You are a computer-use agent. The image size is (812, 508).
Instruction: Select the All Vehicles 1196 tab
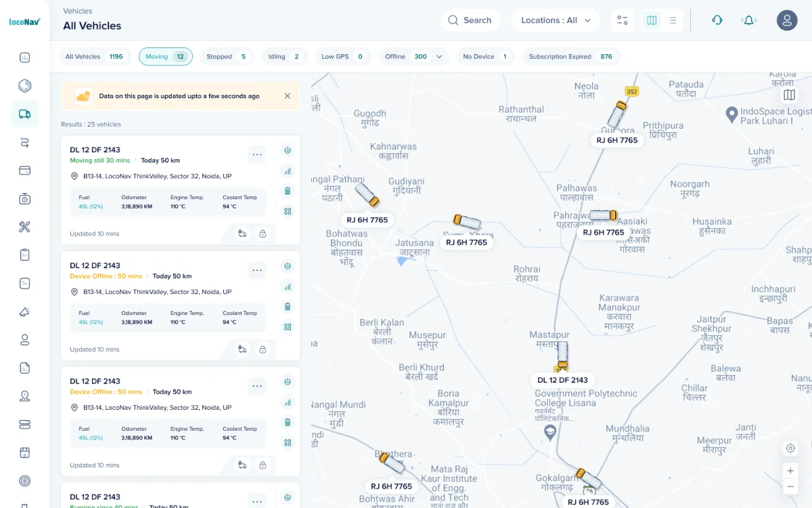coord(95,57)
